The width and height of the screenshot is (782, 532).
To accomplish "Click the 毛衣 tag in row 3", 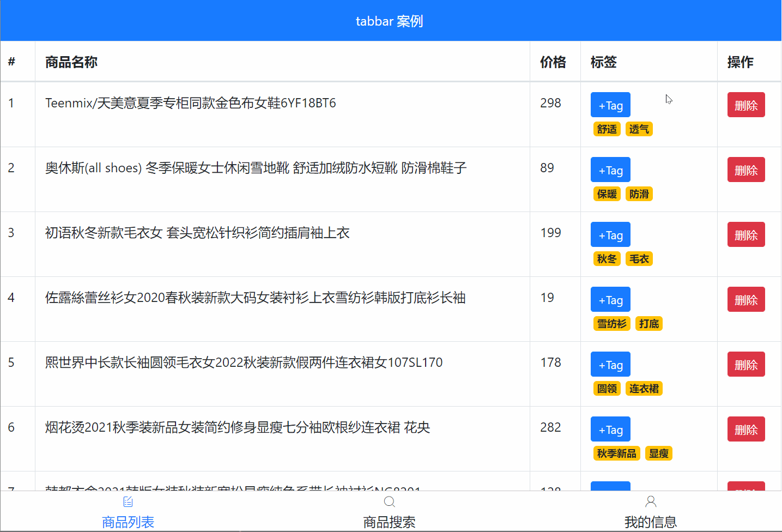I will point(639,258).
